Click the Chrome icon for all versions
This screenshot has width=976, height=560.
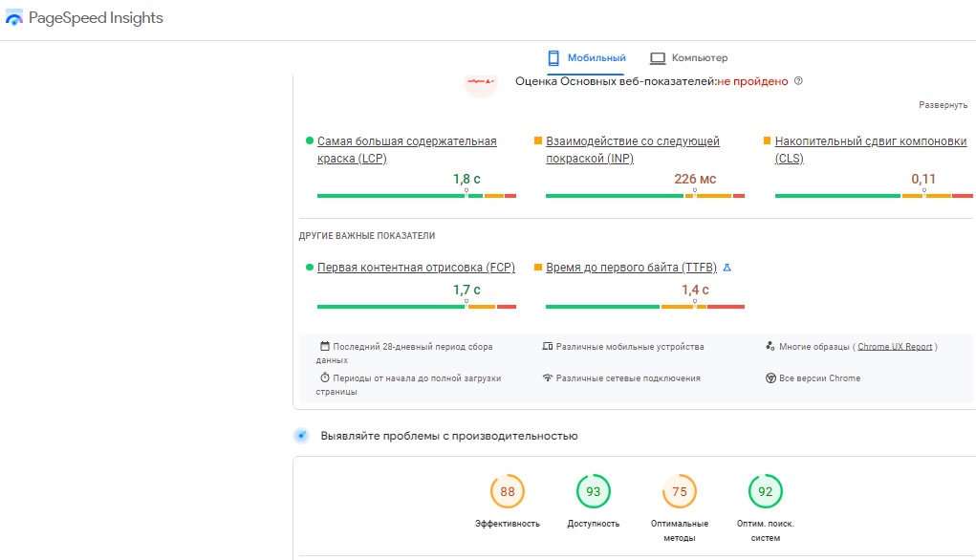point(770,377)
